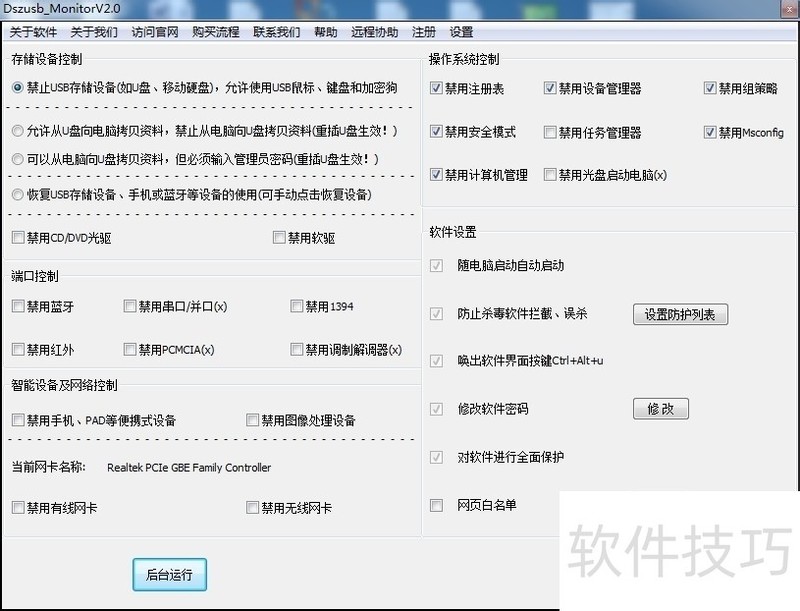Toggle 禁用Msconfig checkbox
Viewport: 800px width, 611px height.
[x=710, y=132]
